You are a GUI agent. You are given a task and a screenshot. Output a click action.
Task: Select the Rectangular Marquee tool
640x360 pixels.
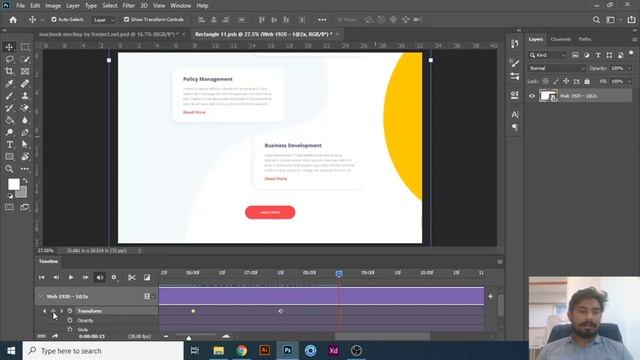pyautogui.click(x=25, y=47)
